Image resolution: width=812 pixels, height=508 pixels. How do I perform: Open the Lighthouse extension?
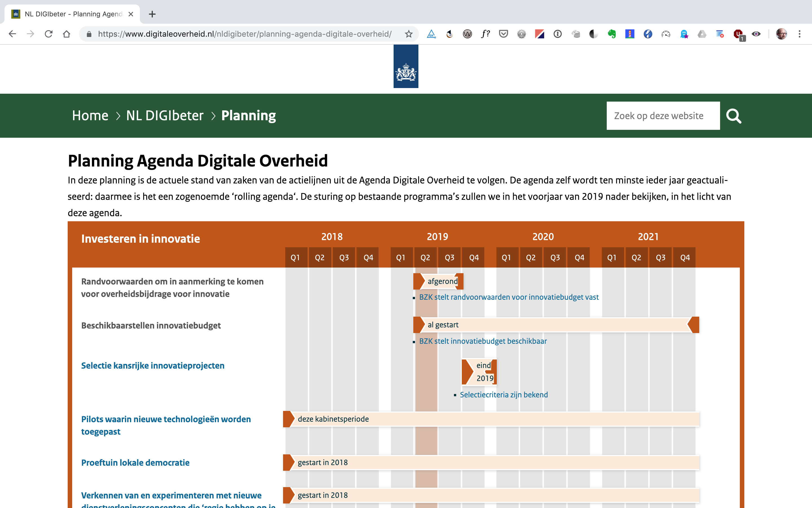(x=630, y=34)
